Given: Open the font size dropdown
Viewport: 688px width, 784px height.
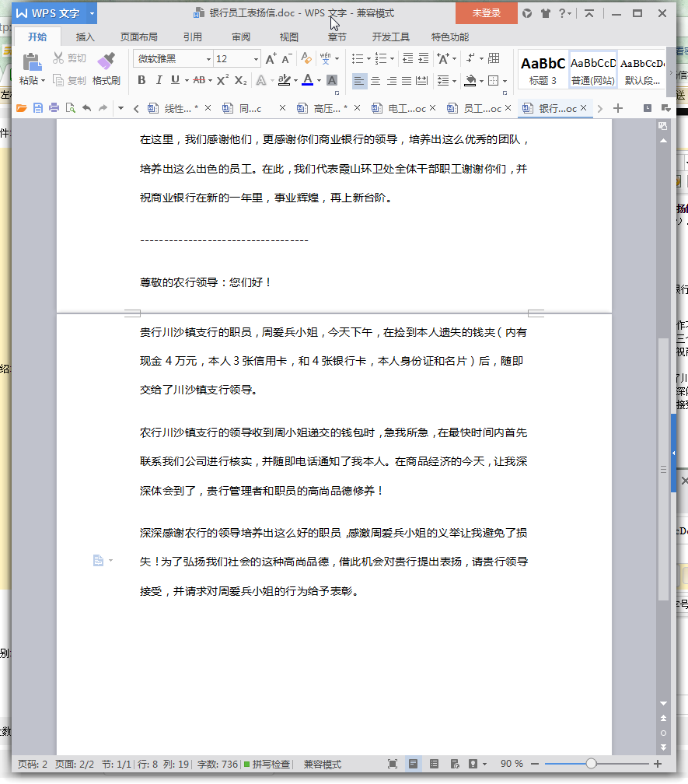Looking at the screenshot, I should [256, 59].
